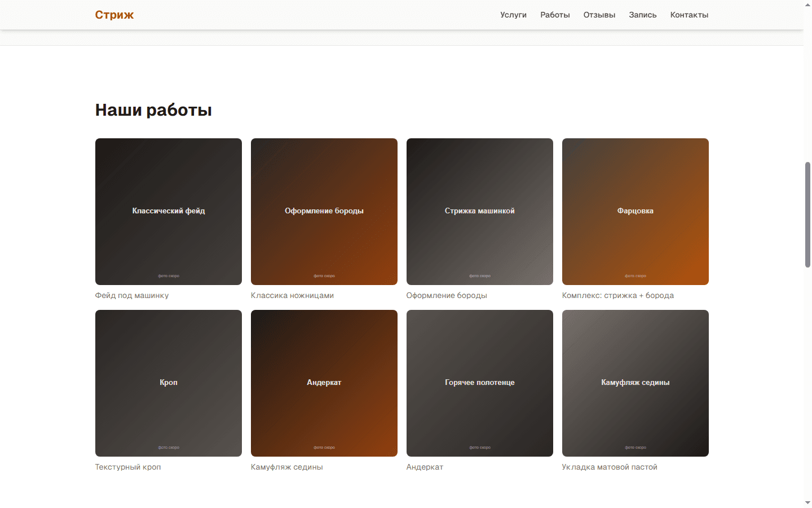Open the Классический фейд work tile
This screenshot has width=812, height=508.
(169, 212)
